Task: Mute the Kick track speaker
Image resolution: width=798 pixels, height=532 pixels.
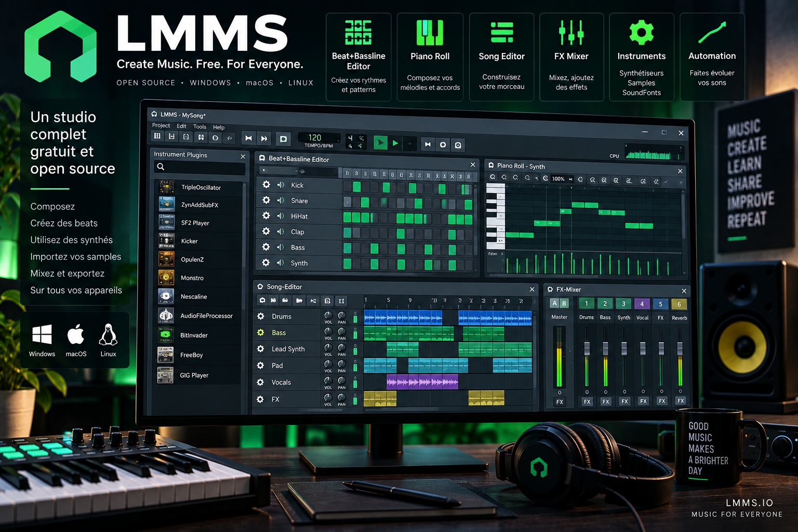Action: tap(281, 185)
